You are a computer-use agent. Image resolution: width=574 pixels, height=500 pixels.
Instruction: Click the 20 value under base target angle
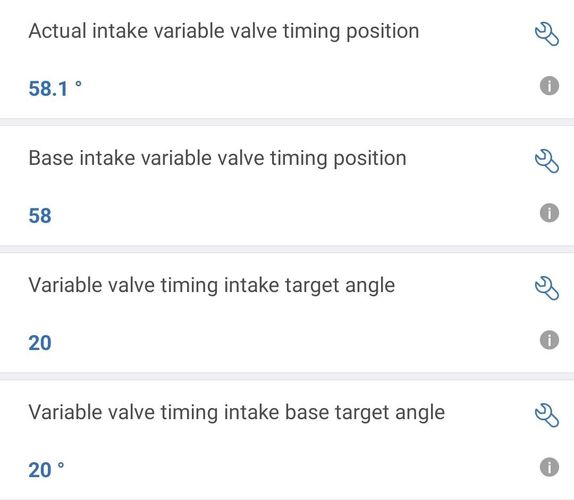point(40,470)
